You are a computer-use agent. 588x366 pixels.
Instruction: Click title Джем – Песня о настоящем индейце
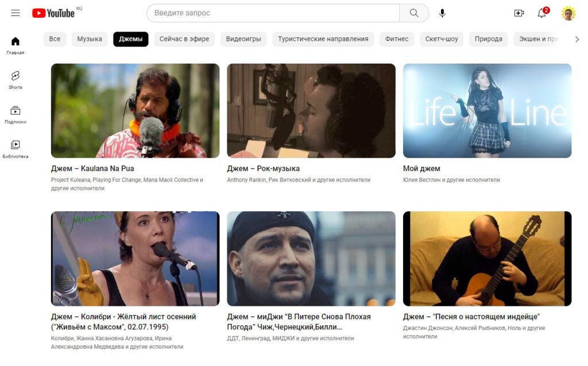point(471,317)
